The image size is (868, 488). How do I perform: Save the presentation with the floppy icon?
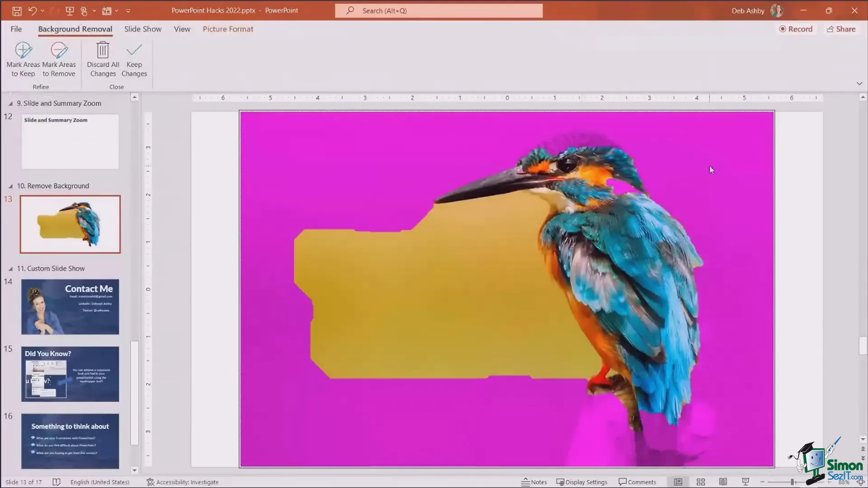(17, 11)
